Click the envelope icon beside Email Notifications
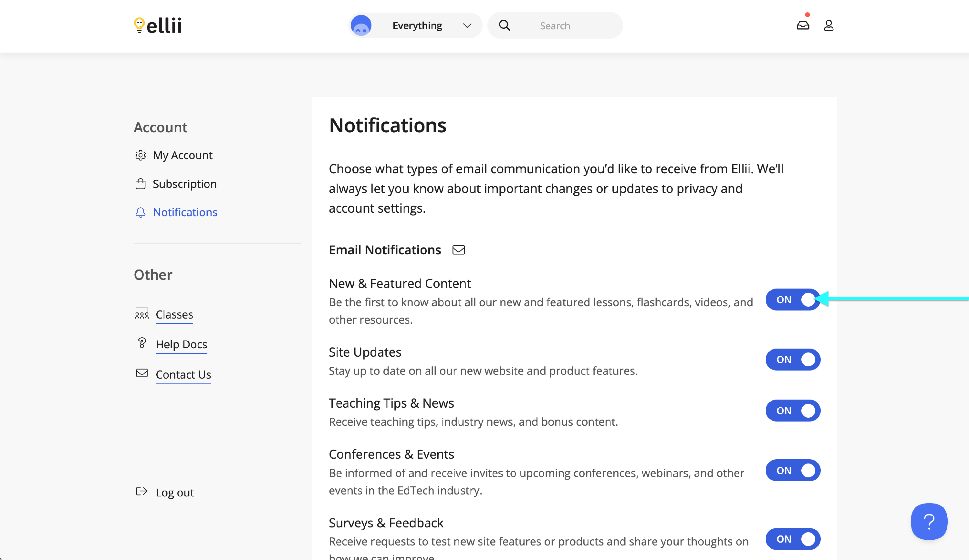This screenshot has height=560, width=969. 458,250
